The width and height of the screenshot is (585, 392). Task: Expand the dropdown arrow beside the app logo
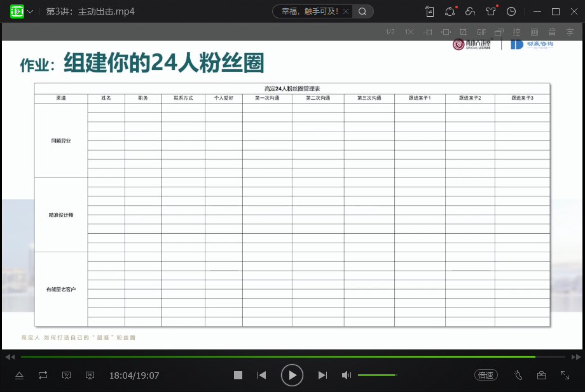click(x=31, y=11)
